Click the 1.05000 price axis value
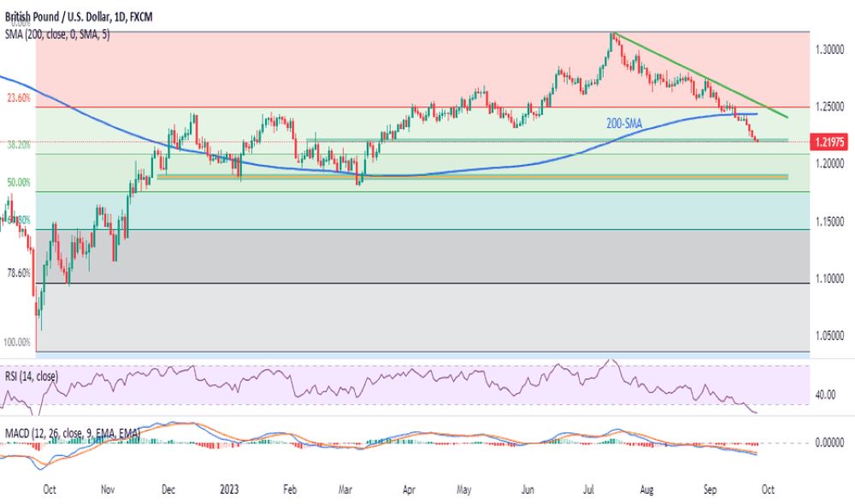855x504 pixels. [x=830, y=337]
